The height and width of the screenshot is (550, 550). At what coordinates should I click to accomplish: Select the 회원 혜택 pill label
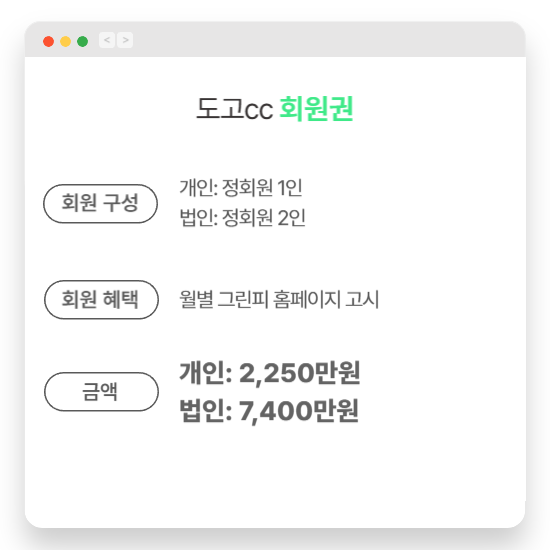(x=101, y=300)
